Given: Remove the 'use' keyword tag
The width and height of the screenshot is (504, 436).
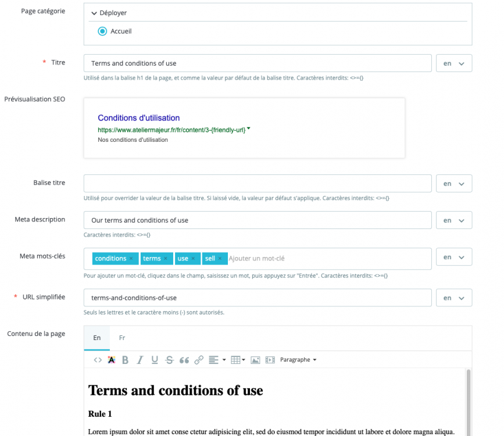Looking at the screenshot, I should 193,259.
